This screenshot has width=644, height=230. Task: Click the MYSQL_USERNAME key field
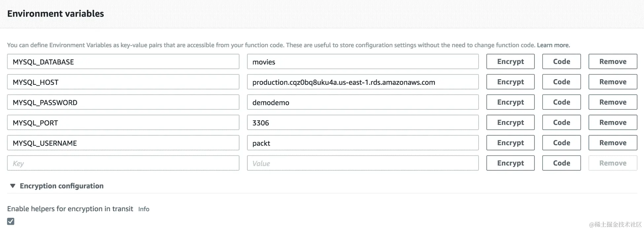[123, 143]
